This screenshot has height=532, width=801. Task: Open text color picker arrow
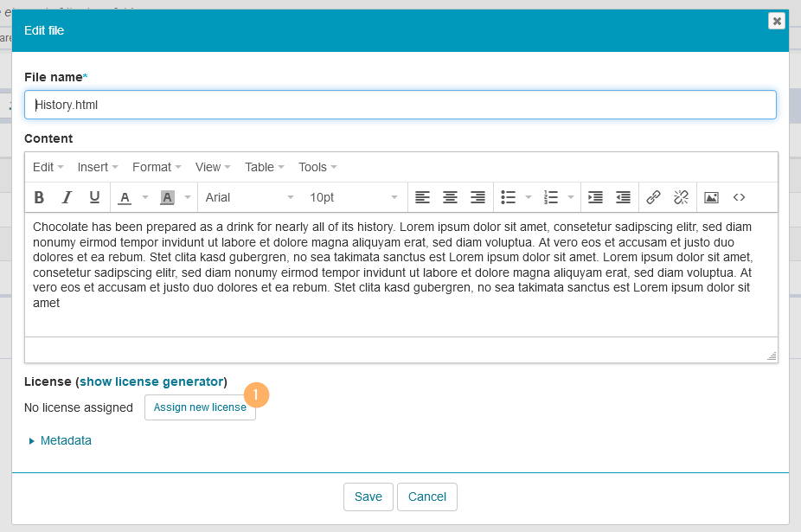(x=145, y=197)
